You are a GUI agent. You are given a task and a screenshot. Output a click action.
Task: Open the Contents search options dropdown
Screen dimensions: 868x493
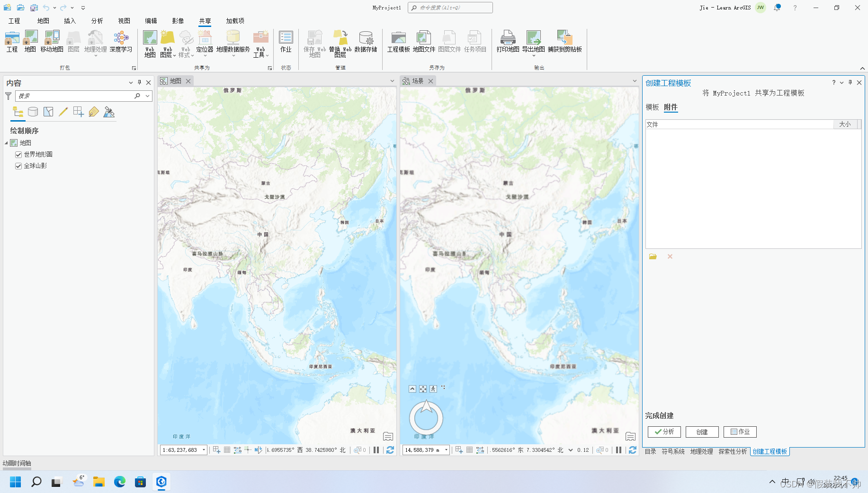(x=148, y=96)
